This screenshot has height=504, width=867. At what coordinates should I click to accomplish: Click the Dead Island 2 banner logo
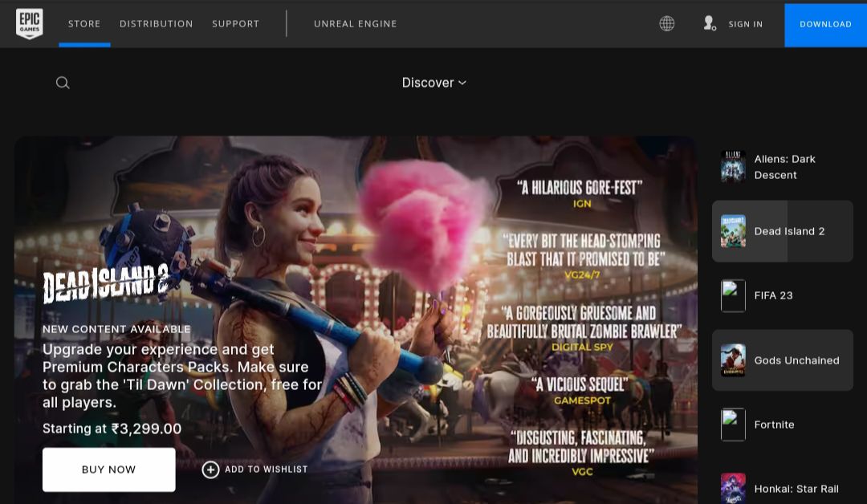point(106,283)
